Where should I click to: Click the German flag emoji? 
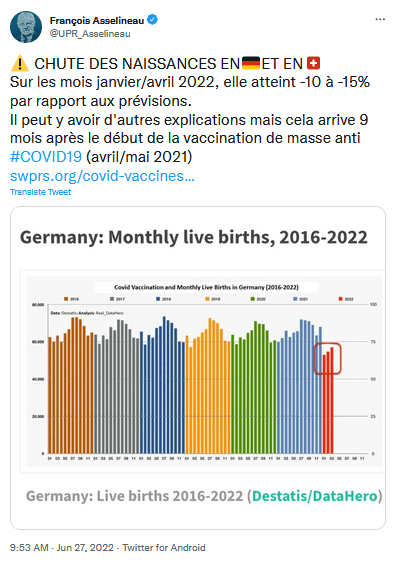coord(251,64)
